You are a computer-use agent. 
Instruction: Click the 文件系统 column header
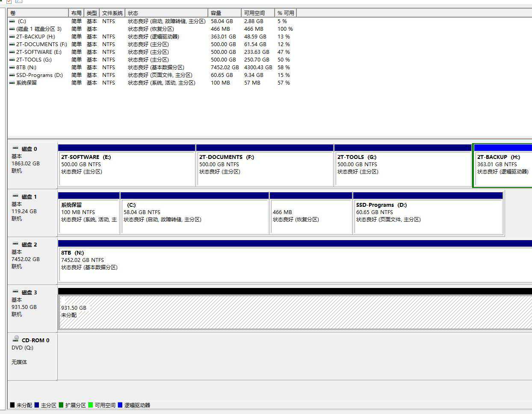click(x=112, y=13)
